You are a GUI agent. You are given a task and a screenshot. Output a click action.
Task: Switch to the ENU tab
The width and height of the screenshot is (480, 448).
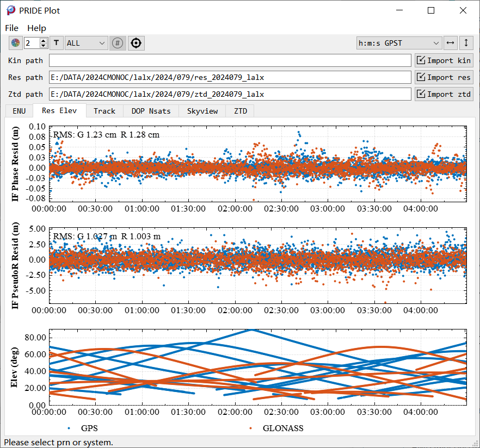(19, 111)
